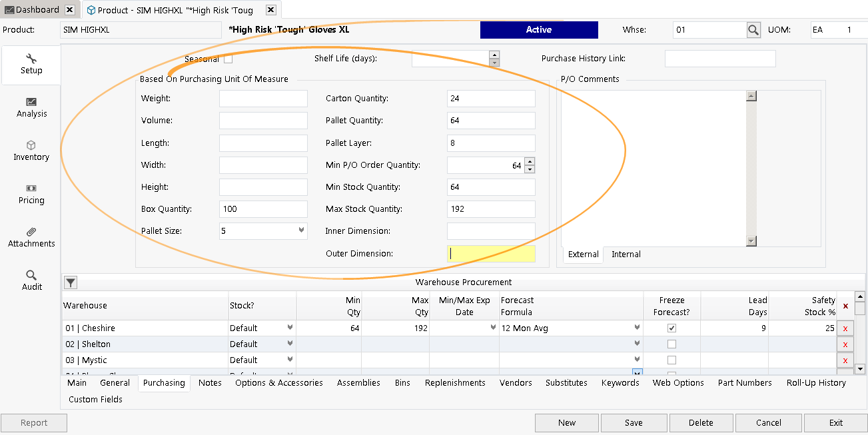Switch to the Vendors tab

click(x=516, y=383)
